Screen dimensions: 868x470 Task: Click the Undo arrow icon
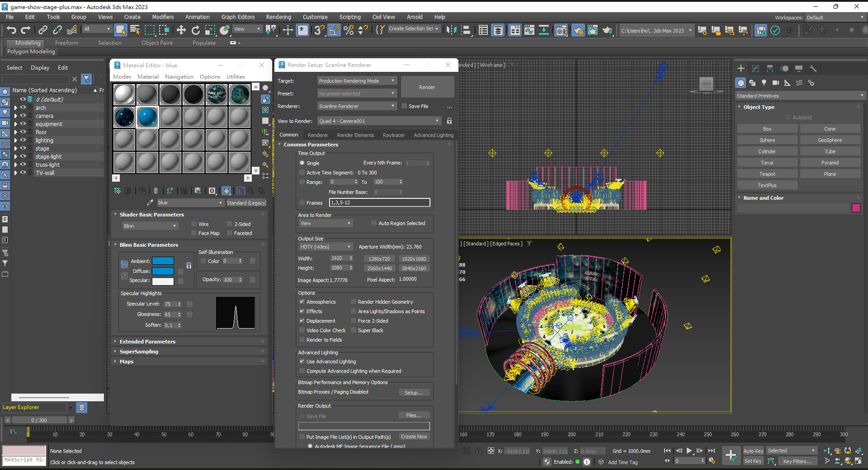[11, 30]
